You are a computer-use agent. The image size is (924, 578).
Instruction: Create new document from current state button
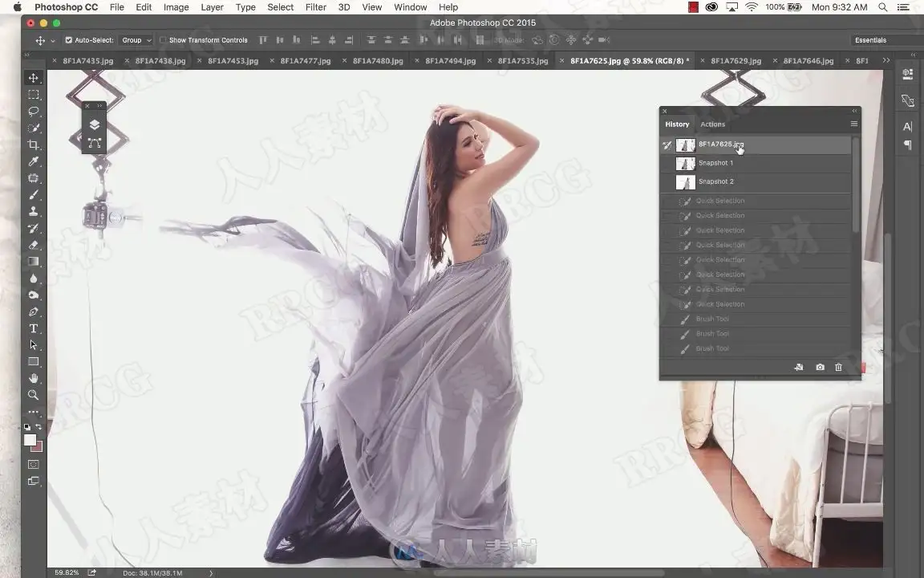tap(799, 367)
